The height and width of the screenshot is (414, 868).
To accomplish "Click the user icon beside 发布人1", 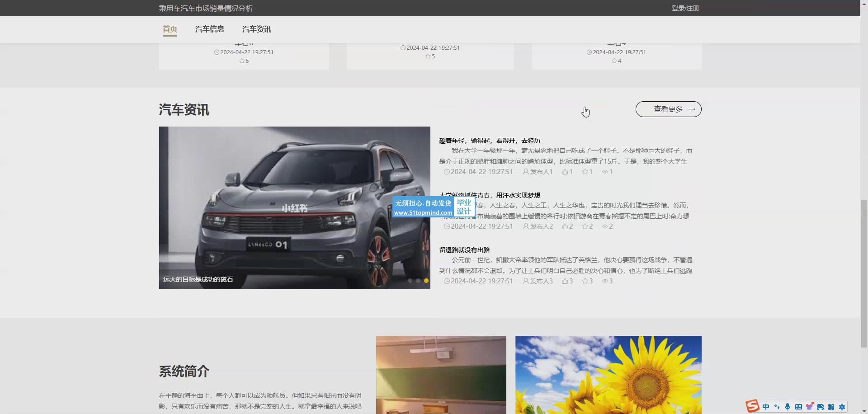I will (x=526, y=172).
